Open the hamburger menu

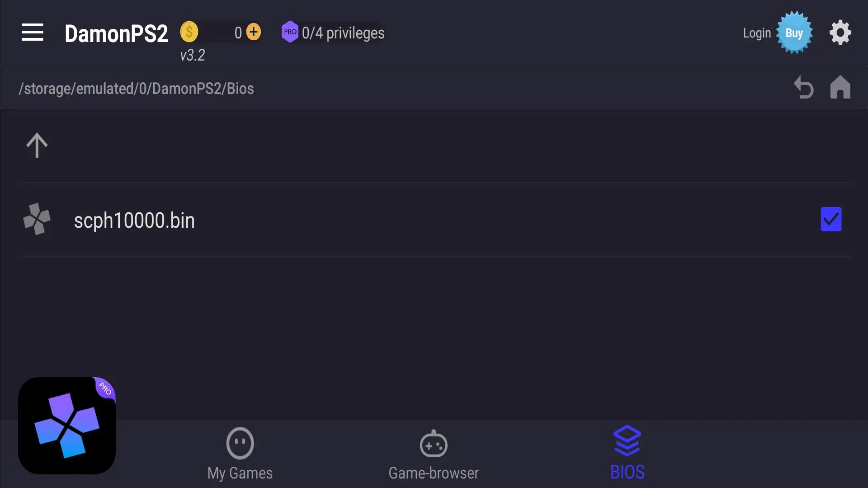pos(33,33)
